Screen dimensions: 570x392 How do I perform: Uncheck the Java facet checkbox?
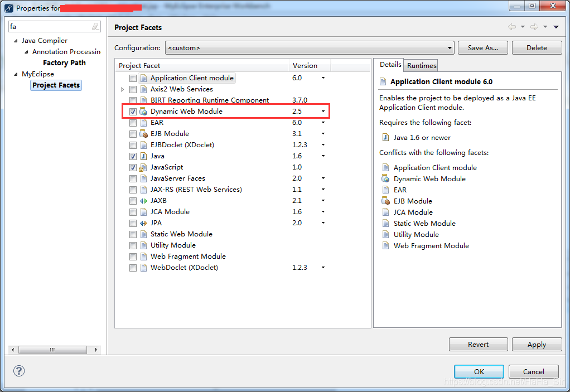pos(133,156)
